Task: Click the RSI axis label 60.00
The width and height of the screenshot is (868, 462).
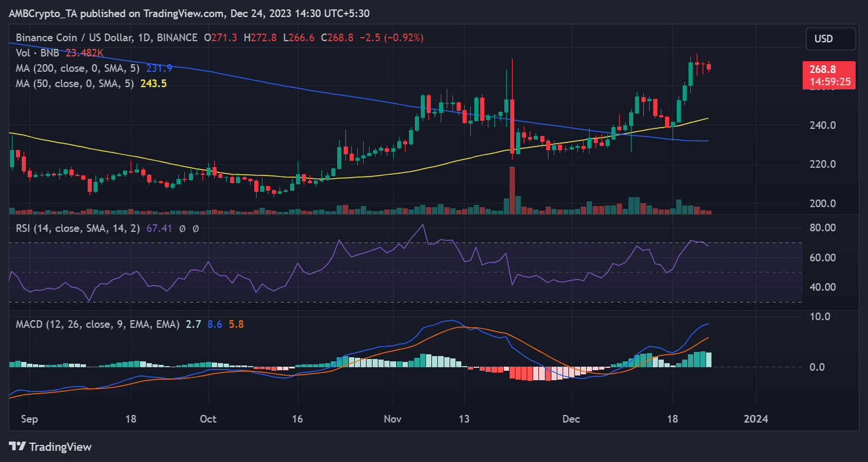Action: pos(822,258)
